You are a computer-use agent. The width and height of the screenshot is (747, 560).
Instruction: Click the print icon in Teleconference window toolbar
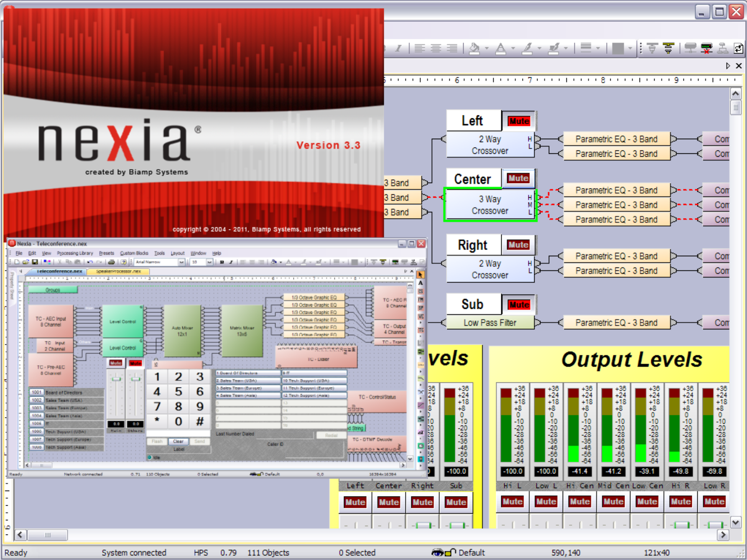click(x=111, y=262)
